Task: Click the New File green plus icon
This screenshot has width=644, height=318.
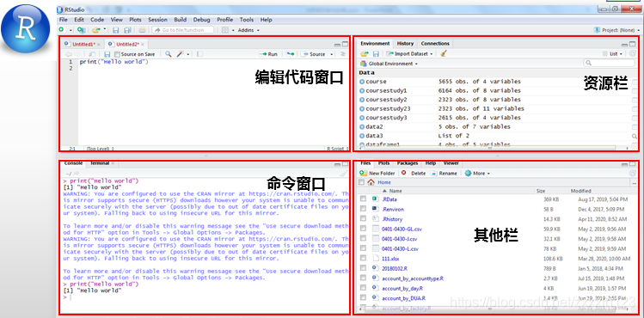Action: [x=61, y=30]
